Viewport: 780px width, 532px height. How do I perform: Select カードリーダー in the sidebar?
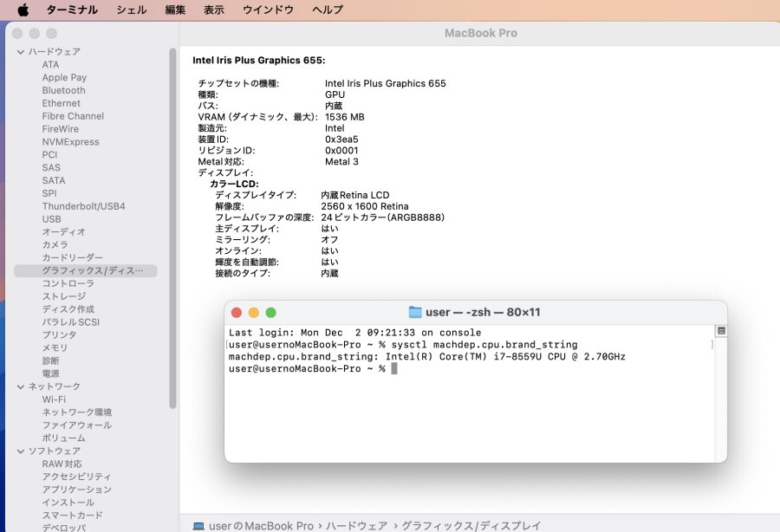pos(73,258)
